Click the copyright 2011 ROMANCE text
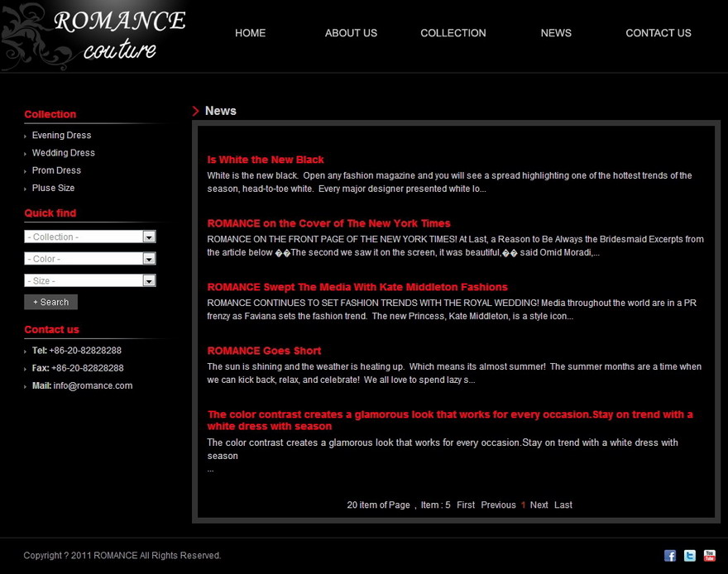Screen dimensions: 728x574 click(122, 556)
